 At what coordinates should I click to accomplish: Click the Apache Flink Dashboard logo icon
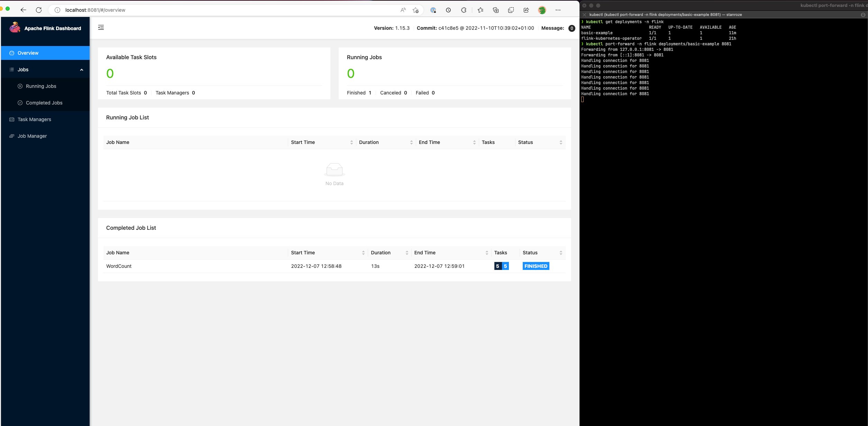(16, 28)
